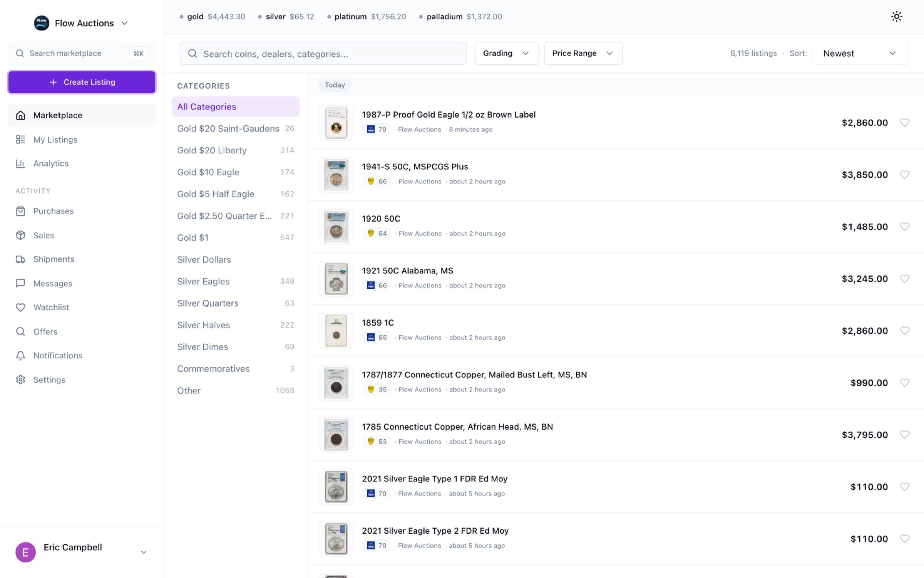This screenshot has width=924, height=578.
Task: Click grade badge 35 on 1787/1877 Connecticut Copper
Action: coord(376,390)
